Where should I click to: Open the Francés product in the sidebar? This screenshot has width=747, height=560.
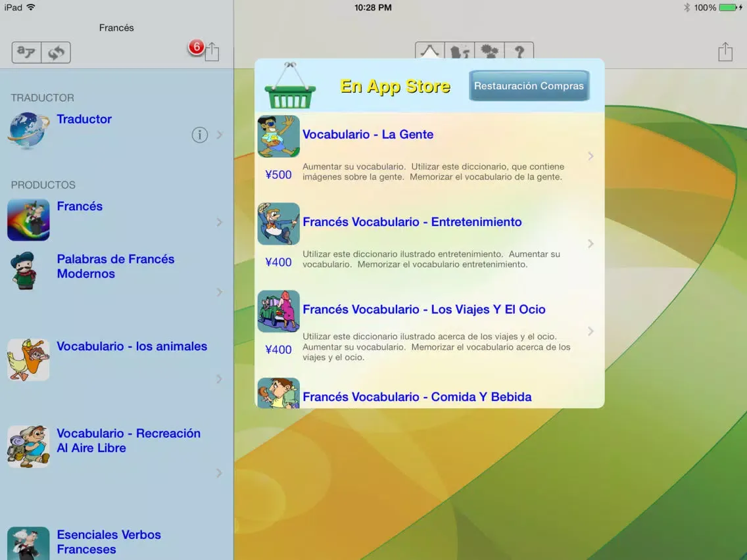pos(80,206)
